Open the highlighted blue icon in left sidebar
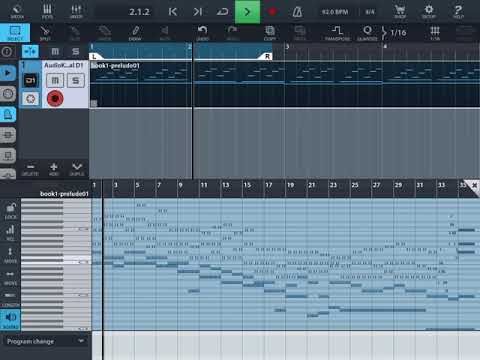 pyautogui.click(x=8, y=115)
